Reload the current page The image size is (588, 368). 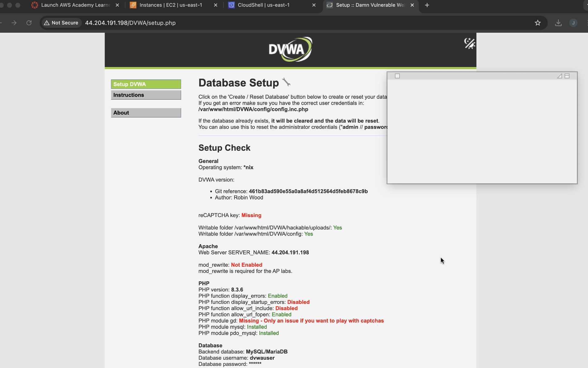[x=29, y=23]
